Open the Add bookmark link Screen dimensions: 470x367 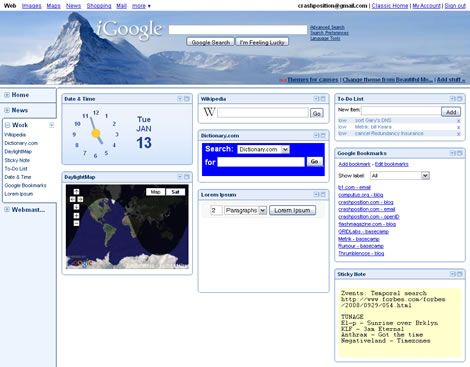354,164
